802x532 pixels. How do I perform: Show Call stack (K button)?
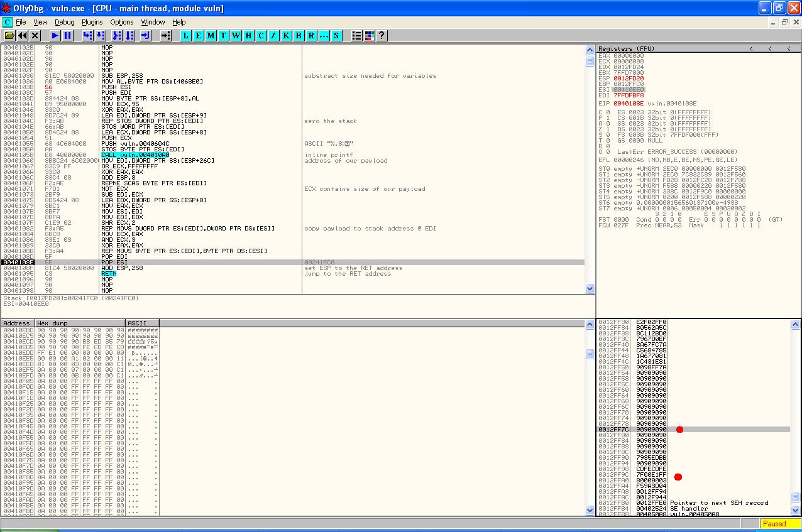pos(286,36)
